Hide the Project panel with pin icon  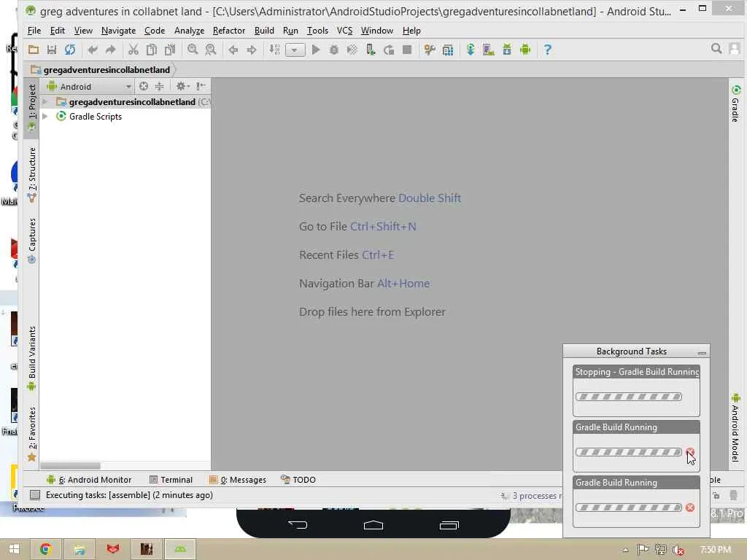click(x=201, y=86)
